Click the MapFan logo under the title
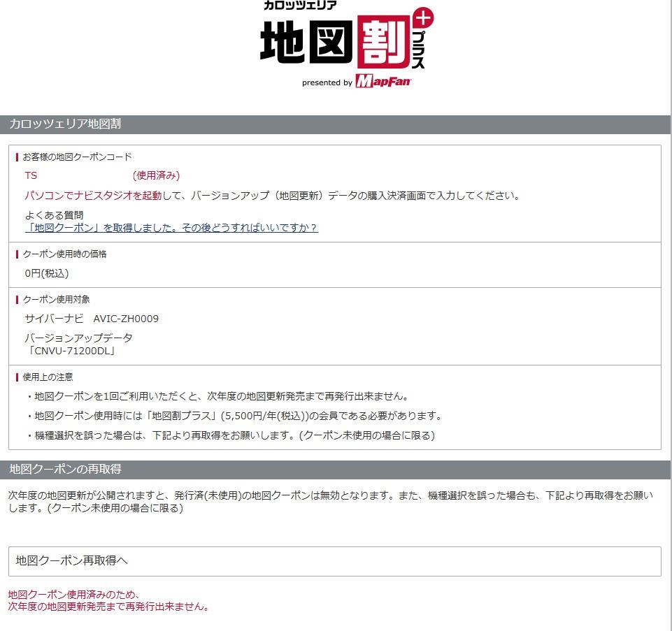 pos(383,81)
